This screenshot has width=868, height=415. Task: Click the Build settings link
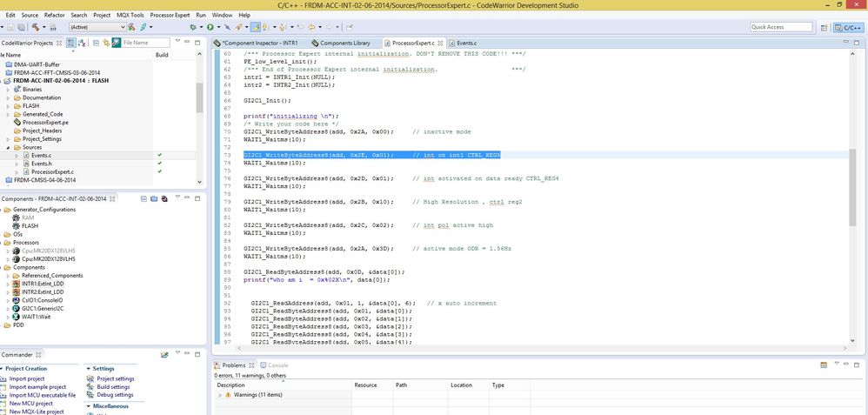tap(115, 386)
